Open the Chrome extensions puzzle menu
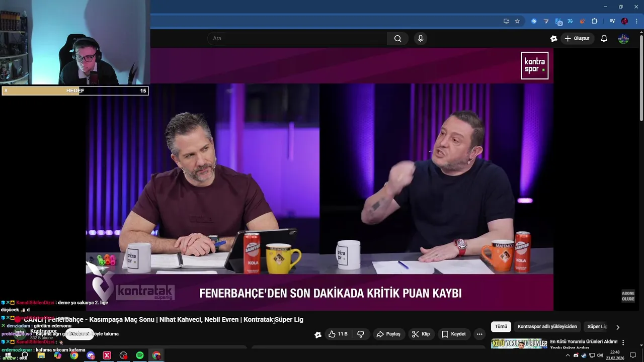The height and width of the screenshot is (362, 644). pyautogui.click(x=594, y=21)
